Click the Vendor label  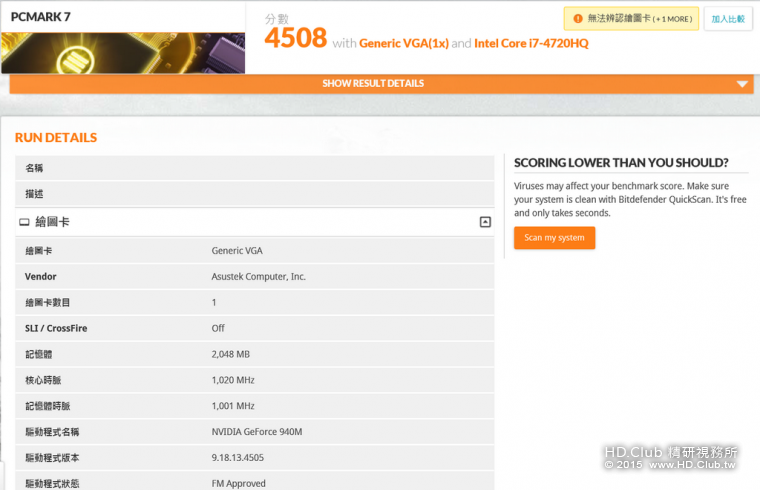click(41, 276)
